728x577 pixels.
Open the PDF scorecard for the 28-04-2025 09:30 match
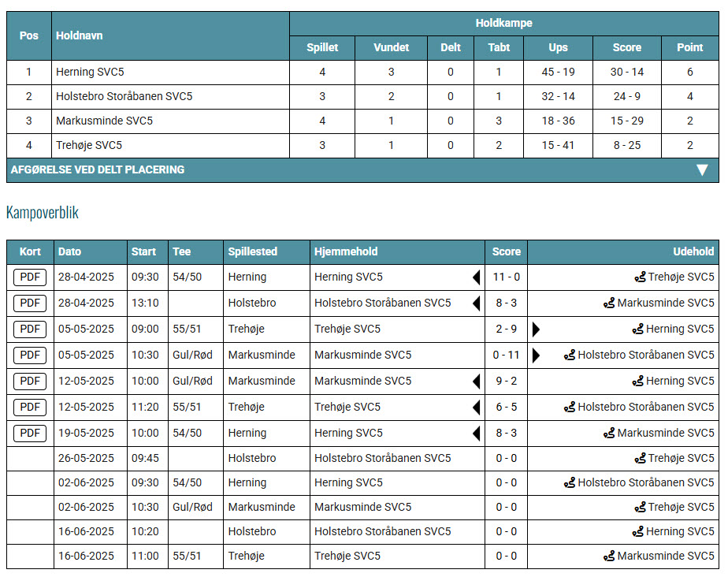pyautogui.click(x=30, y=277)
